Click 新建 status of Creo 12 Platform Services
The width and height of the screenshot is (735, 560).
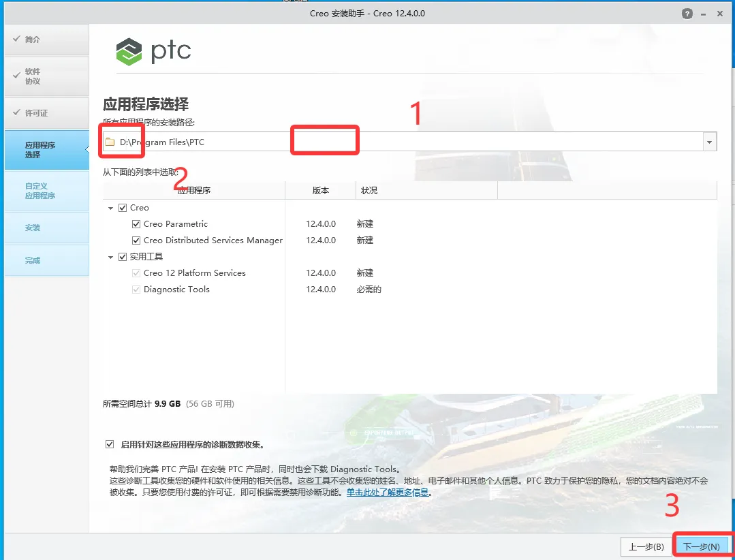(x=364, y=273)
